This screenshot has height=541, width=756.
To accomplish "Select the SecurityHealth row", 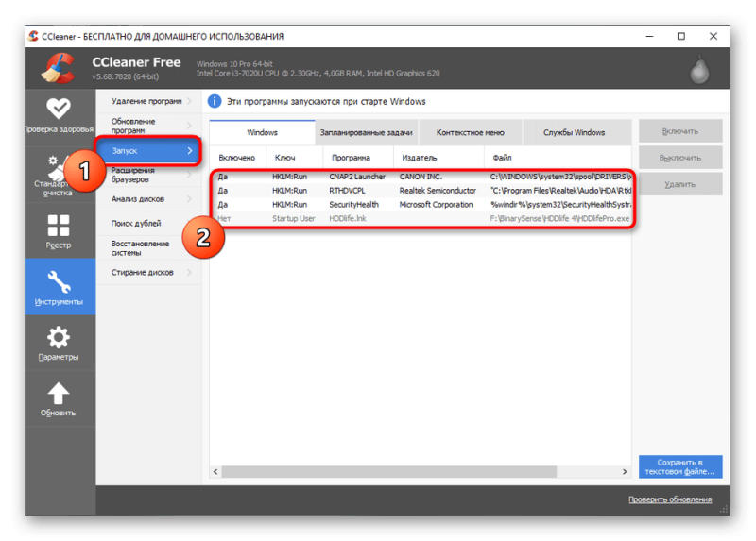I will pyautogui.click(x=422, y=205).
